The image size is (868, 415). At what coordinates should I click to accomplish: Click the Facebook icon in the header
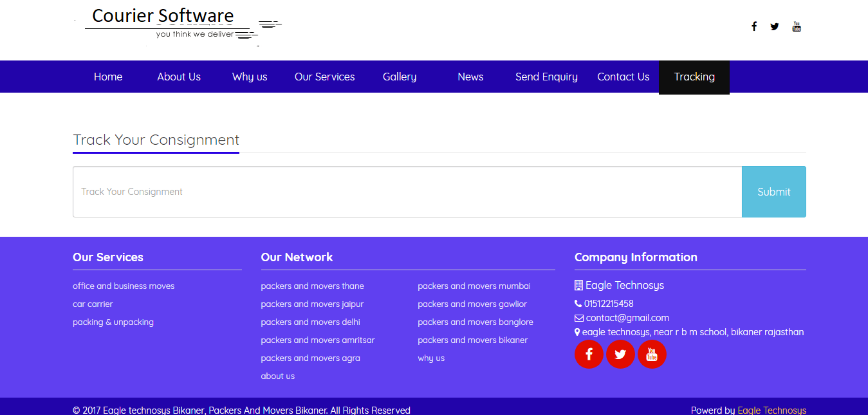754,26
